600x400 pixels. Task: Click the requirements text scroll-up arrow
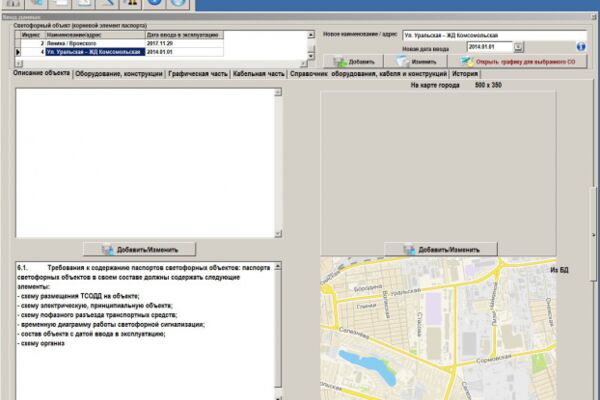coord(278,266)
